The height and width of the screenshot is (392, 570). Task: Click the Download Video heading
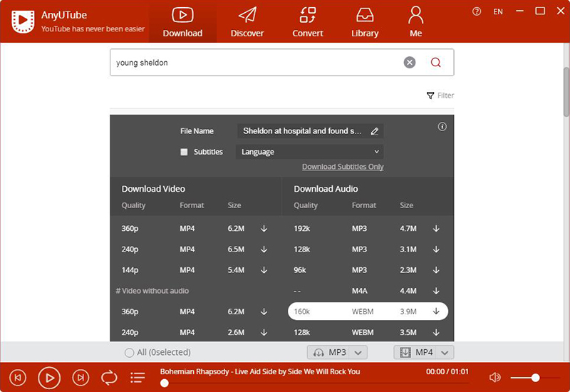(x=153, y=189)
